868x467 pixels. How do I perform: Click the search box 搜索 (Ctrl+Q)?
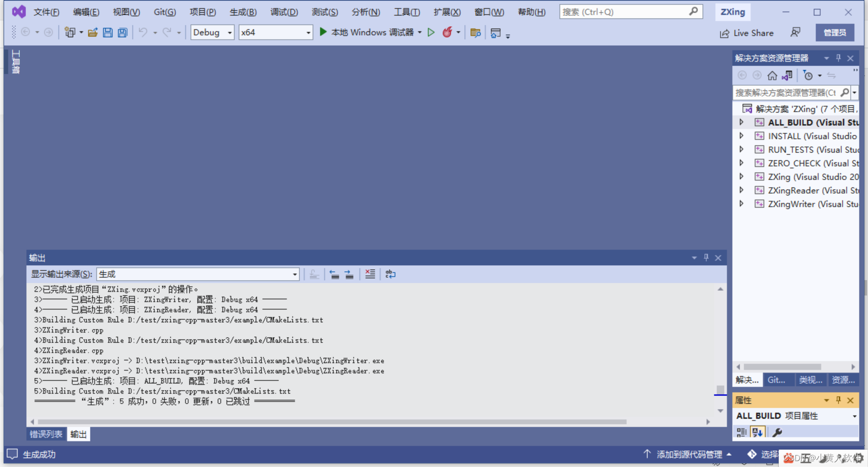point(631,12)
